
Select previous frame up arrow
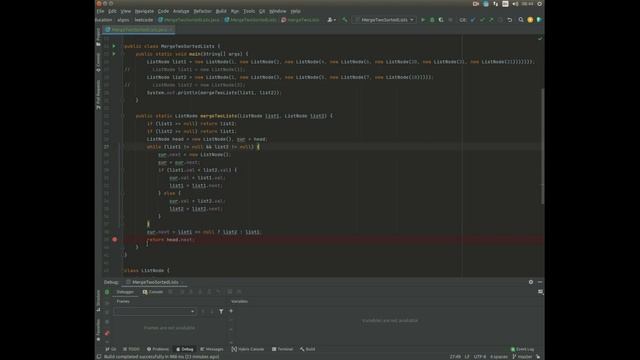[203, 311]
